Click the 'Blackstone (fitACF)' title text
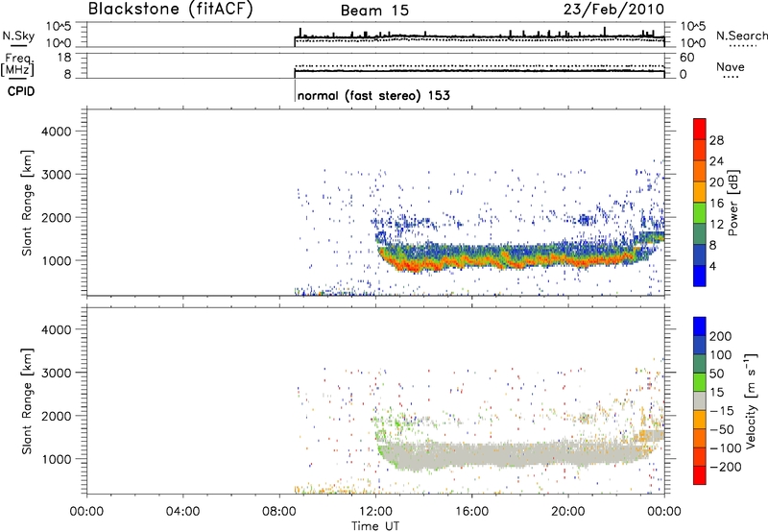 [x=171, y=9]
